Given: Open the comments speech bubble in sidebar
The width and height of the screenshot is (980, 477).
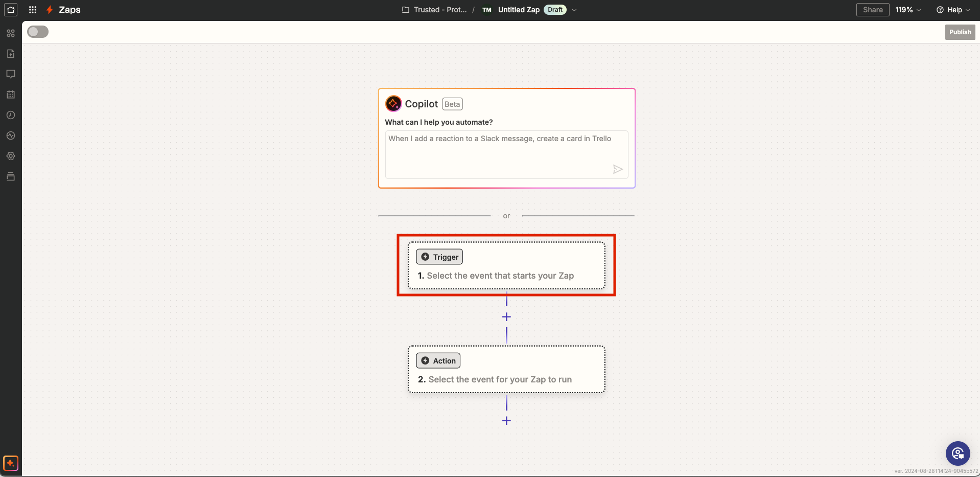Looking at the screenshot, I should pyautogui.click(x=11, y=74).
